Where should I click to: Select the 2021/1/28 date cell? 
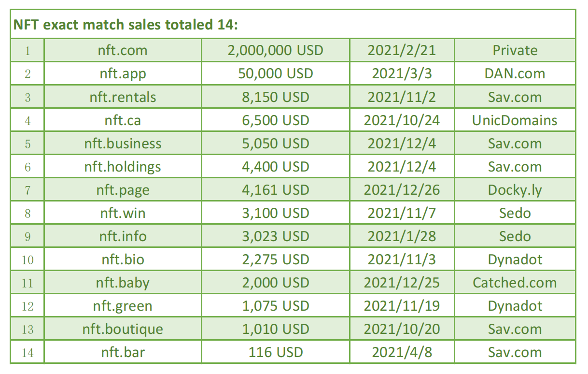coord(402,236)
